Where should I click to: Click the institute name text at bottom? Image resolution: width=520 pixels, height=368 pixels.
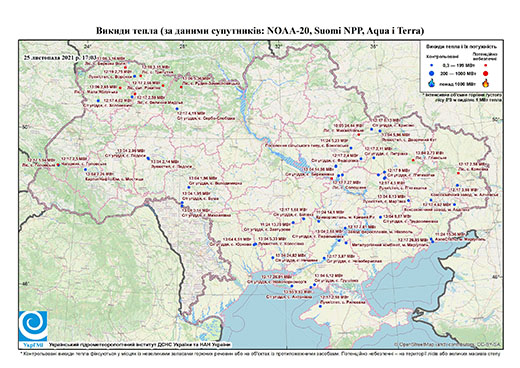pos(140,345)
